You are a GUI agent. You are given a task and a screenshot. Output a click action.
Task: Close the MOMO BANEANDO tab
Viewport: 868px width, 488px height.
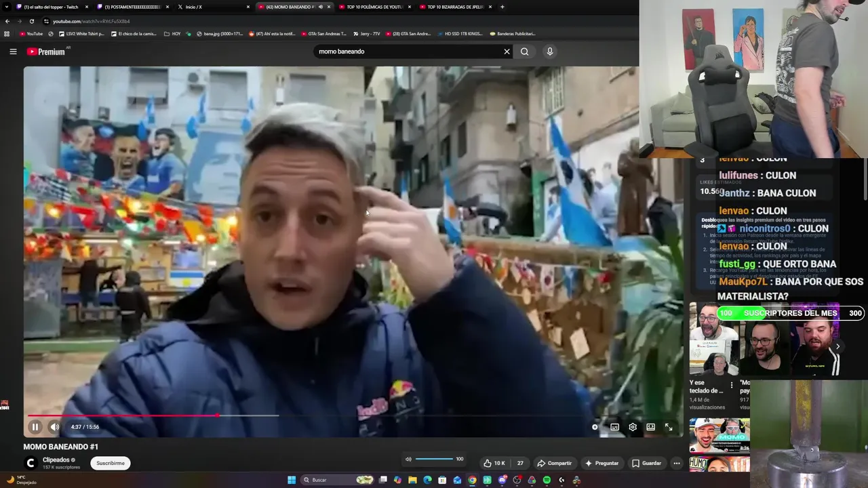(x=329, y=7)
